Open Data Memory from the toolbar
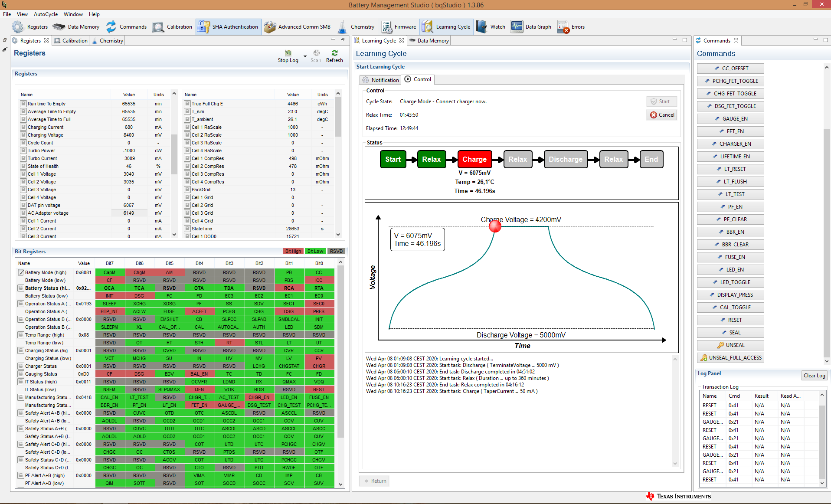 [76, 27]
